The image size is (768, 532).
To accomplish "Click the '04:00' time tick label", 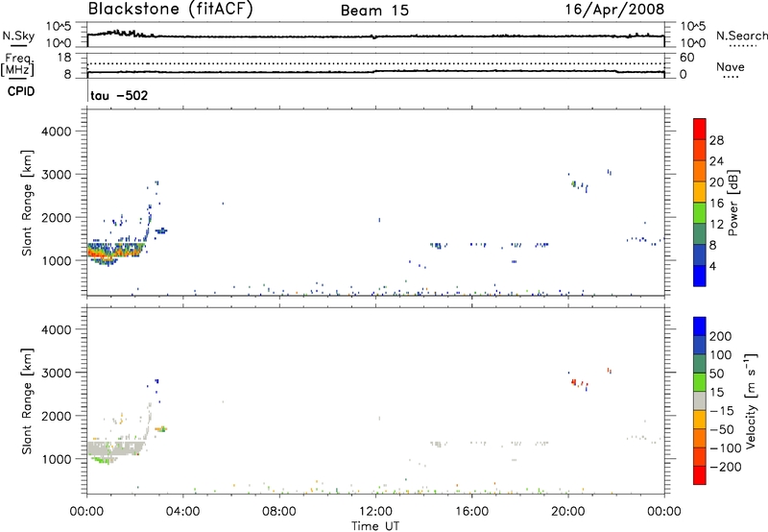I will click(x=182, y=512).
